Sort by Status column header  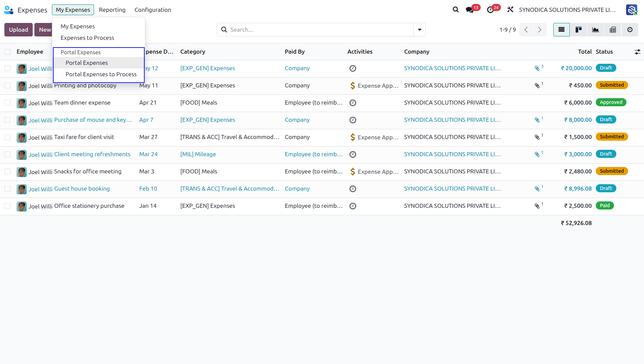[x=604, y=52]
